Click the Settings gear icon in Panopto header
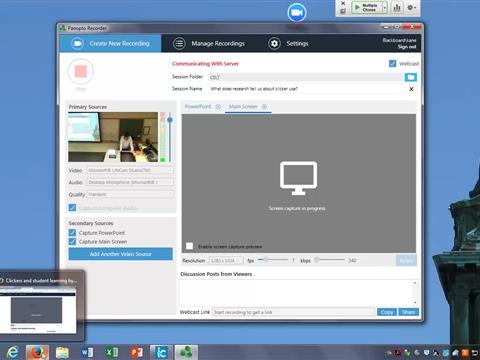480x360 pixels. click(274, 43)
